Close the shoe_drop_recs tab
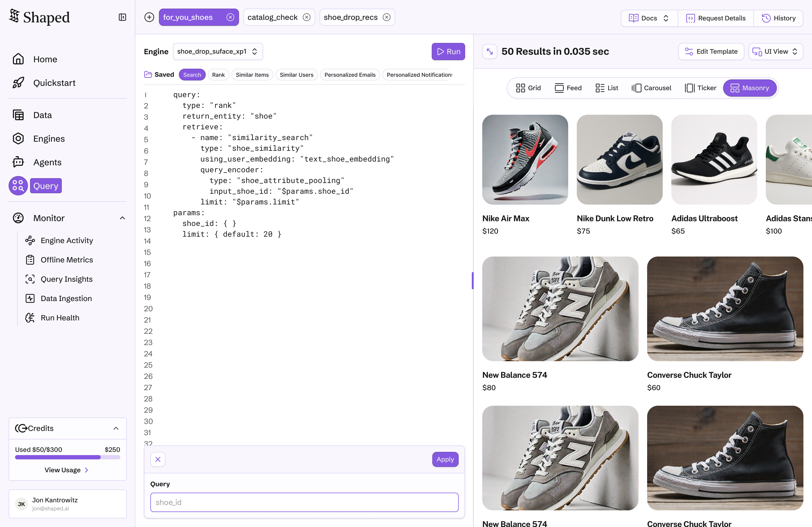The image size is (812, 527). tap(387, 17)
